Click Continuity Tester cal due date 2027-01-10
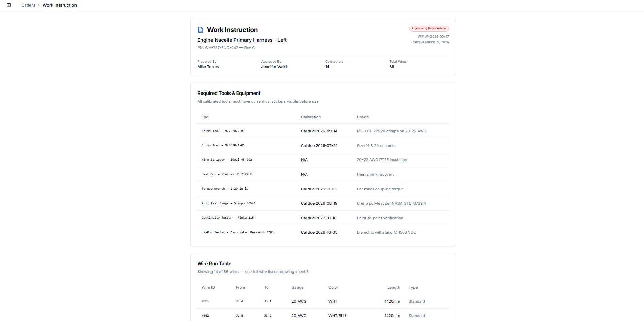The height and width of the screenshot is (321, 644). pyautogui.click(x=318, y=218)
